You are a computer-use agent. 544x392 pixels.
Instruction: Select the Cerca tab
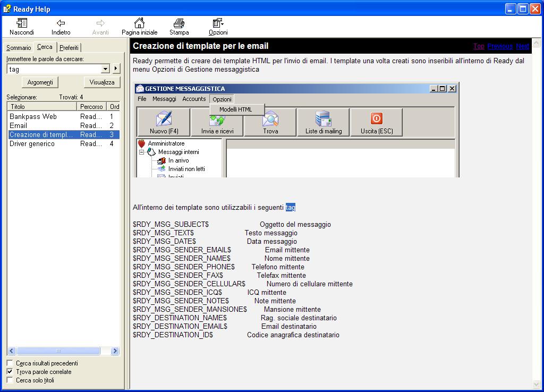(x=45, y=47)
